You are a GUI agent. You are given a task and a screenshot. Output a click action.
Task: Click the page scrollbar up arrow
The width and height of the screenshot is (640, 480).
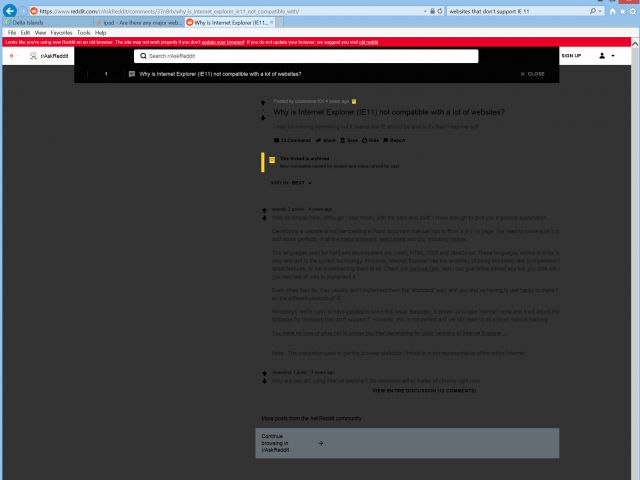635,42
